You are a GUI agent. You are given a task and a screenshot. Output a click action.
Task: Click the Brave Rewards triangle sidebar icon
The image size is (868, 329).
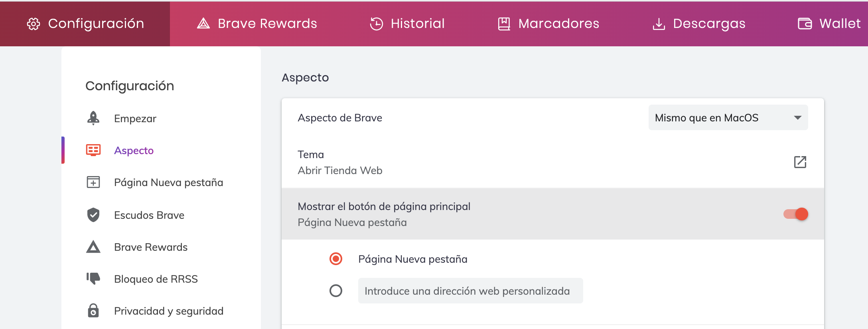pyautogui.click(x=93, y=247)
